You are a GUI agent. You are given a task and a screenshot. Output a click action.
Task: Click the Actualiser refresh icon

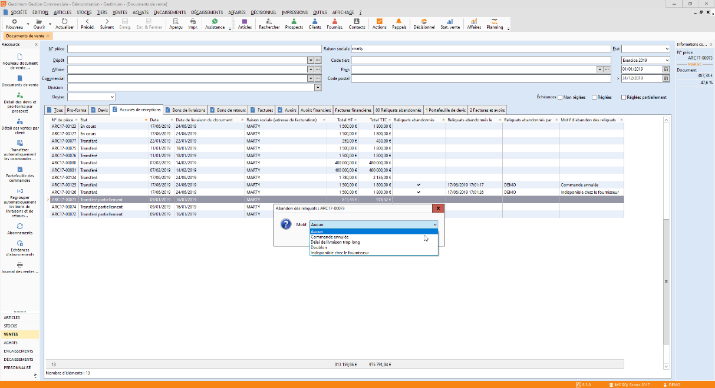point(64,24)
